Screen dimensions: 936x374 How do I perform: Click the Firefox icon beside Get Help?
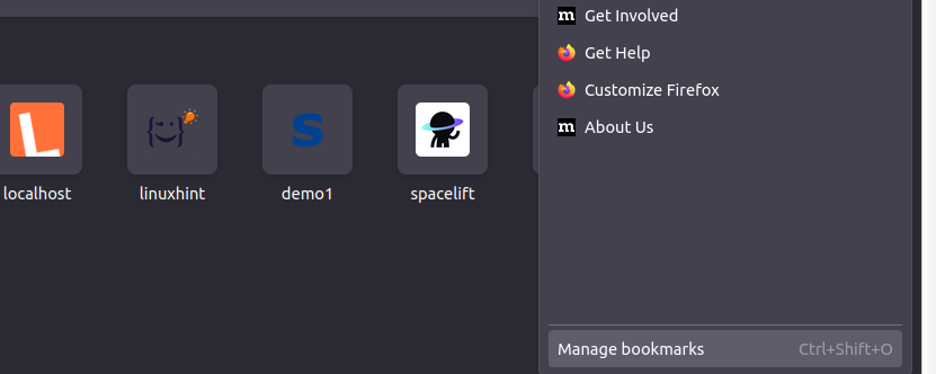pos(566,52)
